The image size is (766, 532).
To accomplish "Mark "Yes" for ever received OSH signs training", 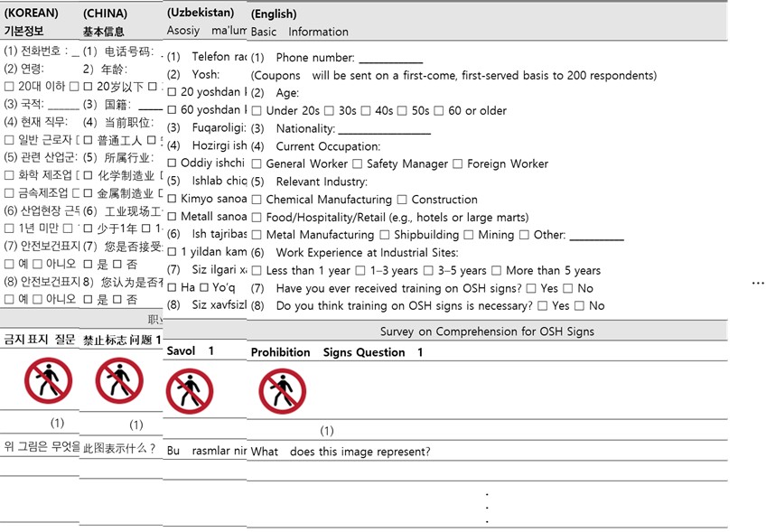I will click(x=531, y=288).
